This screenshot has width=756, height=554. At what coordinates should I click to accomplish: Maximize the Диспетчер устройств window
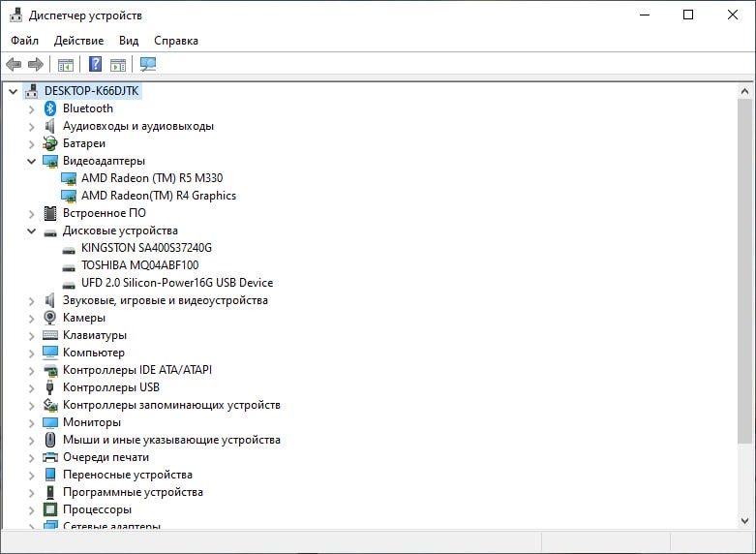click(688, 15)
